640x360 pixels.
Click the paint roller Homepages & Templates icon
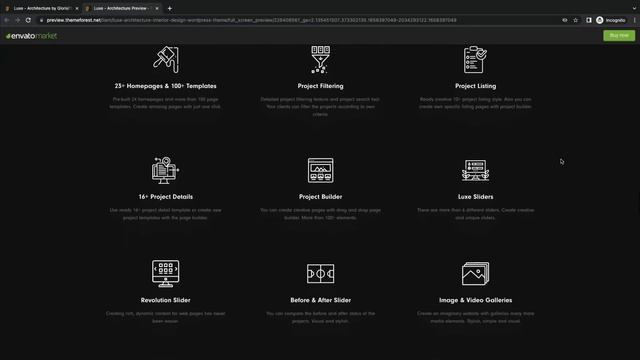[166, 59]
